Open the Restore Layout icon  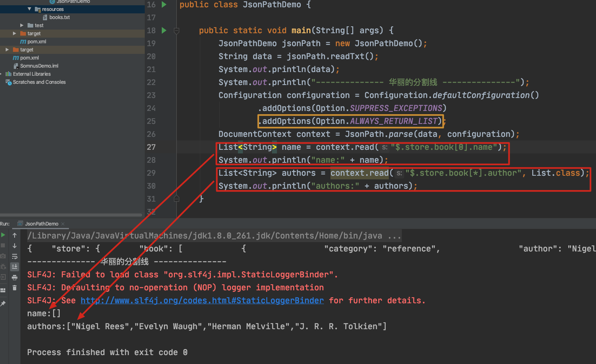point(3,290)
